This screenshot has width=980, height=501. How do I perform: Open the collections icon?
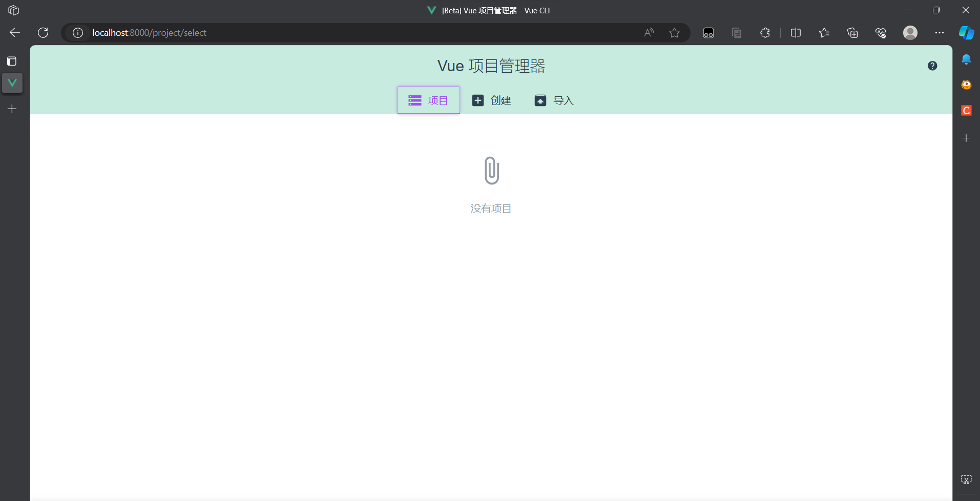point(852,33)
